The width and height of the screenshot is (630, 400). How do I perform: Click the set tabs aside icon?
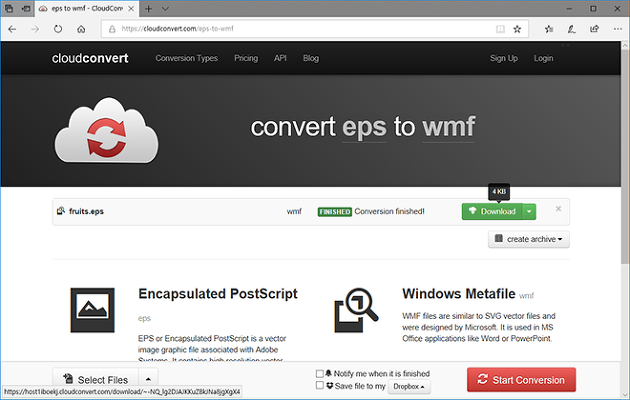pyautogui.click(x=26, y=8)
